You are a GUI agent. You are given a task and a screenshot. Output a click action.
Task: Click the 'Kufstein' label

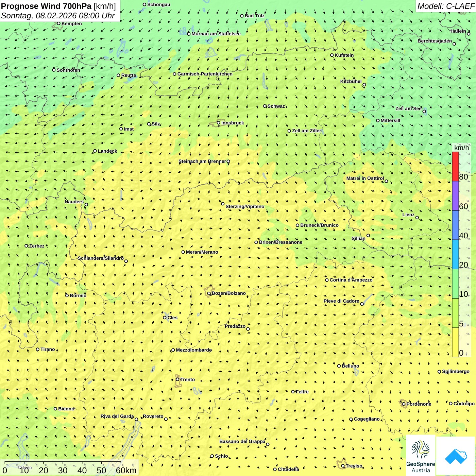[x=344, y=55]
